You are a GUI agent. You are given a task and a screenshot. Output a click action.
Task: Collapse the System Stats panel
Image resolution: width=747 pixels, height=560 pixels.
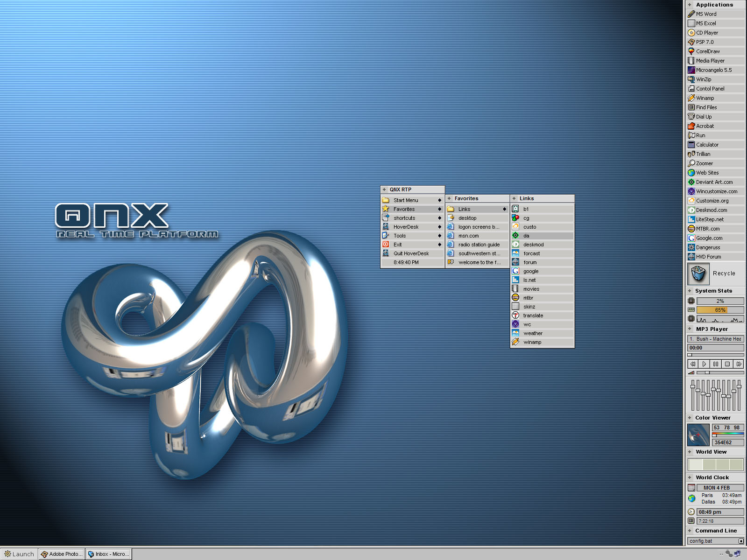[690, 291]
